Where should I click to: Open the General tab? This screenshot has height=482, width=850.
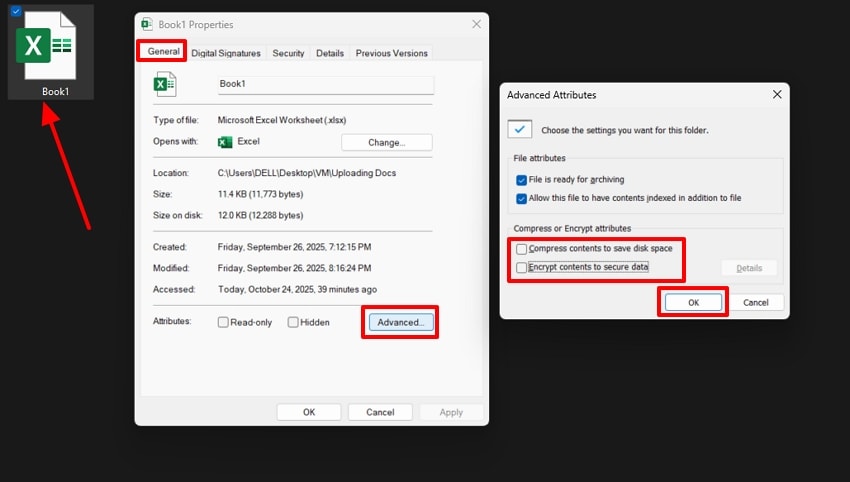(163, 51)
